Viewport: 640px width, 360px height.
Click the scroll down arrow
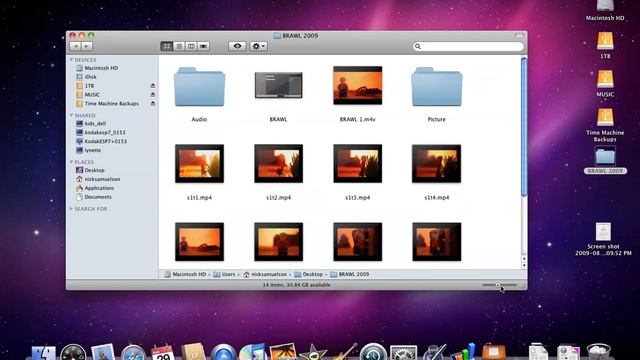pos(524,266)
